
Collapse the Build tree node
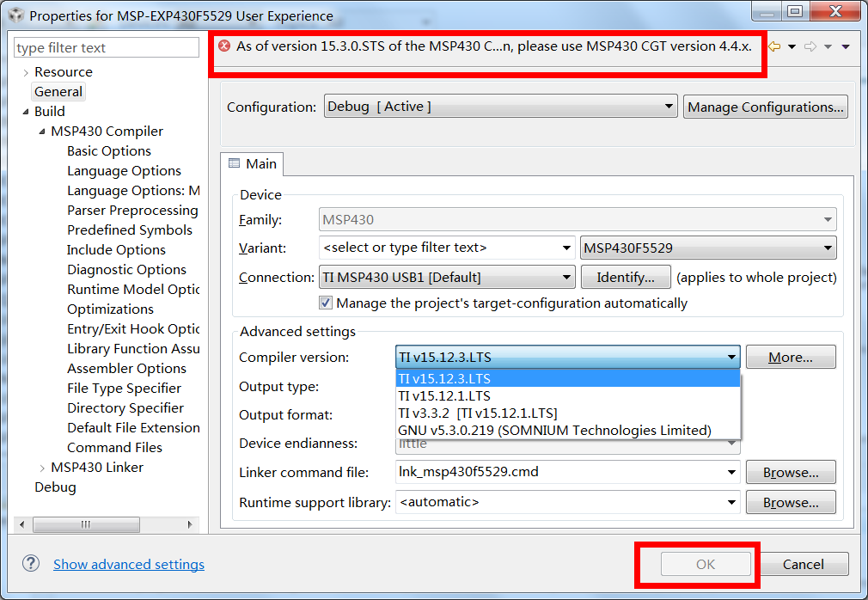point(26,112)
